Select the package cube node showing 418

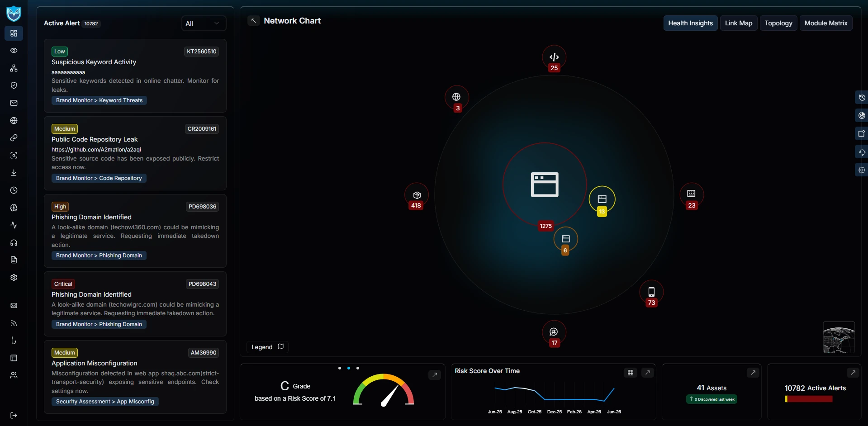(x=417, y=195)
